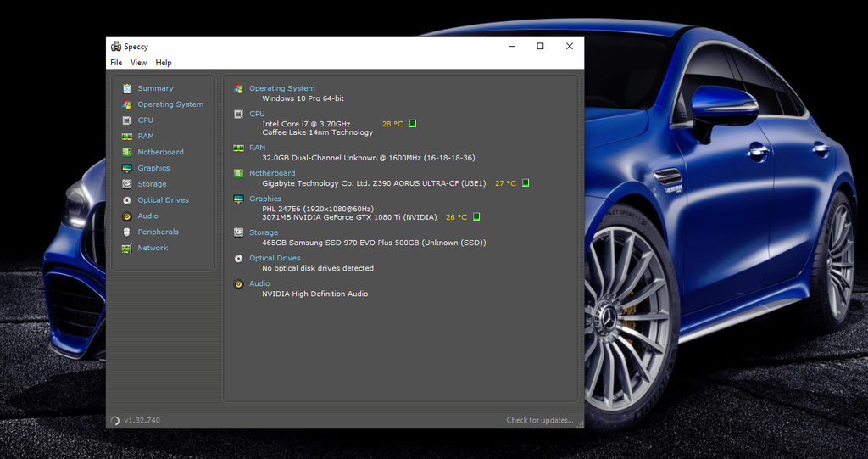Open the Motherboard section from sidebar
This screenshot has height=459, width=868.
tap(160, 152)
